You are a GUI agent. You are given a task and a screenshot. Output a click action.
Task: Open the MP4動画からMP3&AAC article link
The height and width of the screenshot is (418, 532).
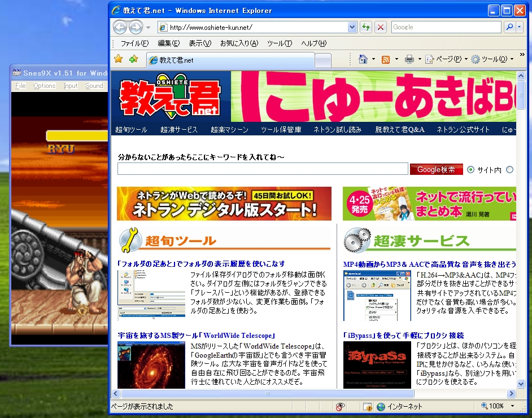430,265
